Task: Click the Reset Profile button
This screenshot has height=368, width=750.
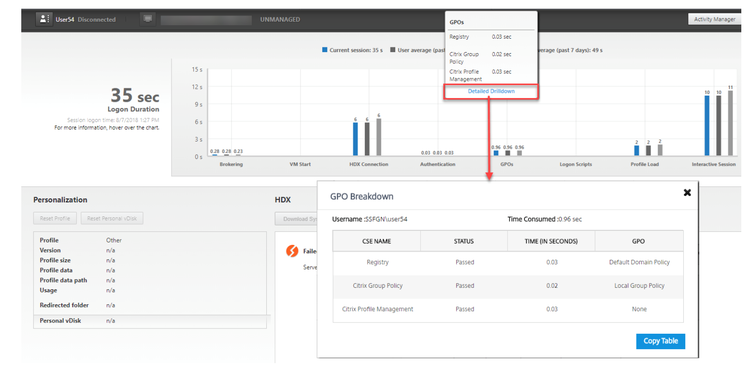Action: tap(56, 219)
